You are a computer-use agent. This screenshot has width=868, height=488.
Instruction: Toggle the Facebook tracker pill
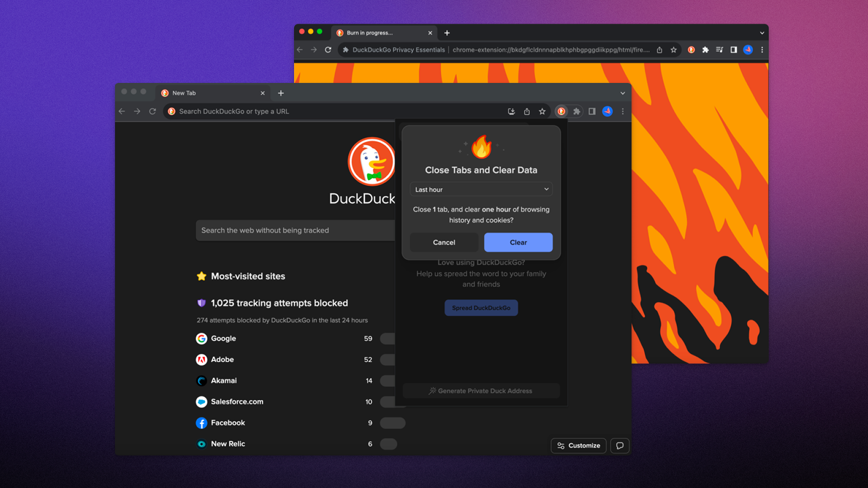tap(392, 423)
